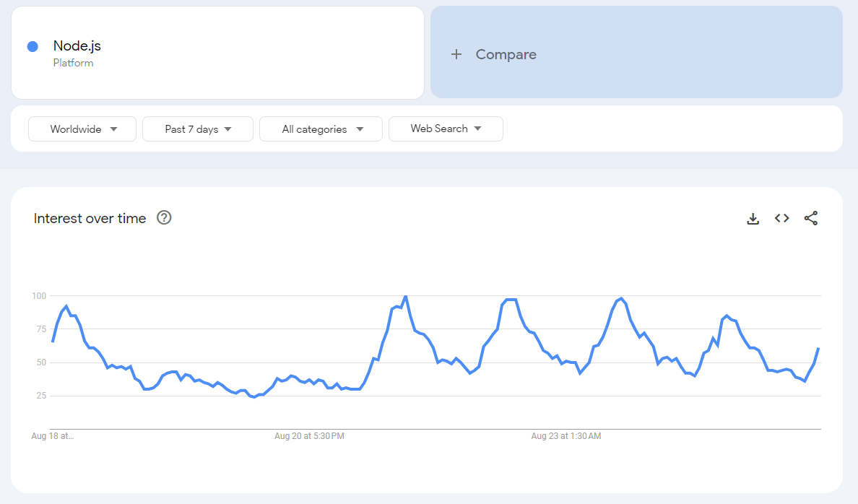Screen dimensions: 858x504
Task: Click the blue dot next to Node.js
Action: point(32,46)
